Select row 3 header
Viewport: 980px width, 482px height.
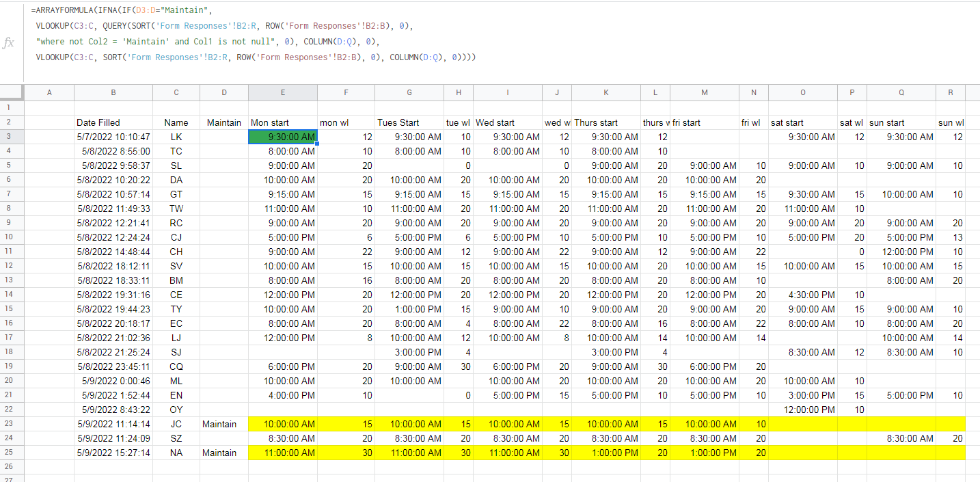(12, 137)
